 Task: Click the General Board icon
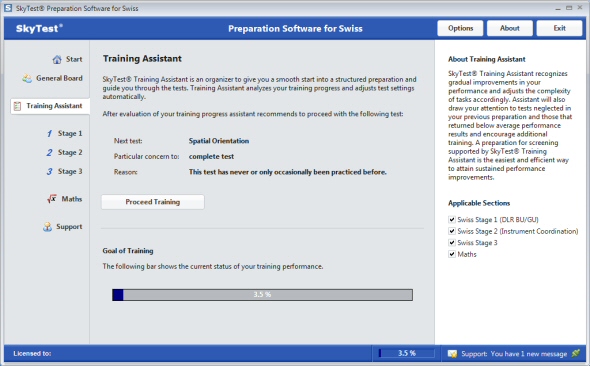click(27, 78)
